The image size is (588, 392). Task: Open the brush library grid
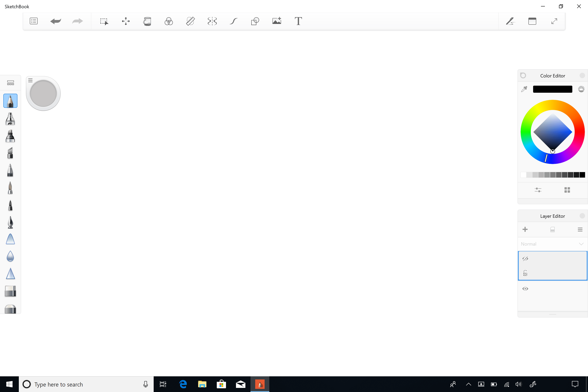(x=10, y=83)
